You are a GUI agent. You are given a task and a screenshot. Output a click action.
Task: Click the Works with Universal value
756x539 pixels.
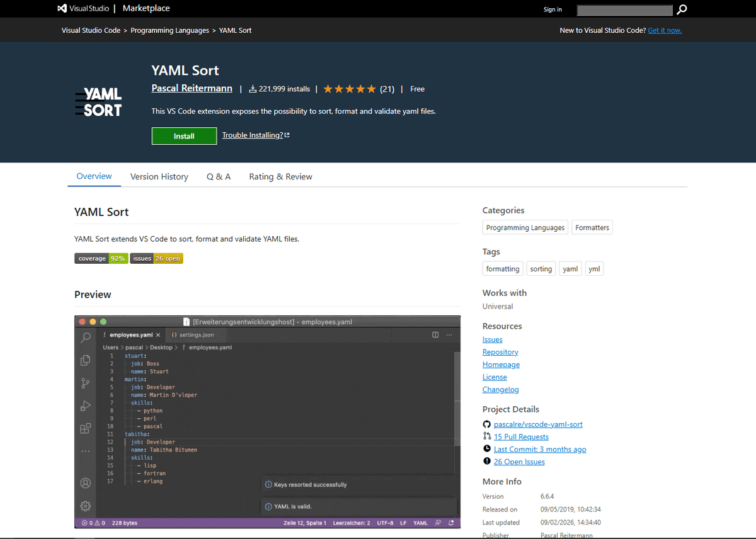click(x=498, y=307)
